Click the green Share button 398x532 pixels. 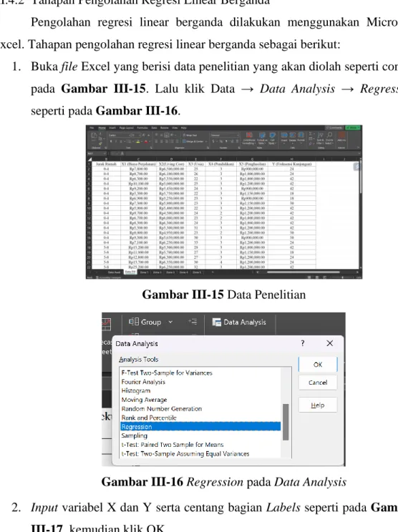(x=352, y=128)
